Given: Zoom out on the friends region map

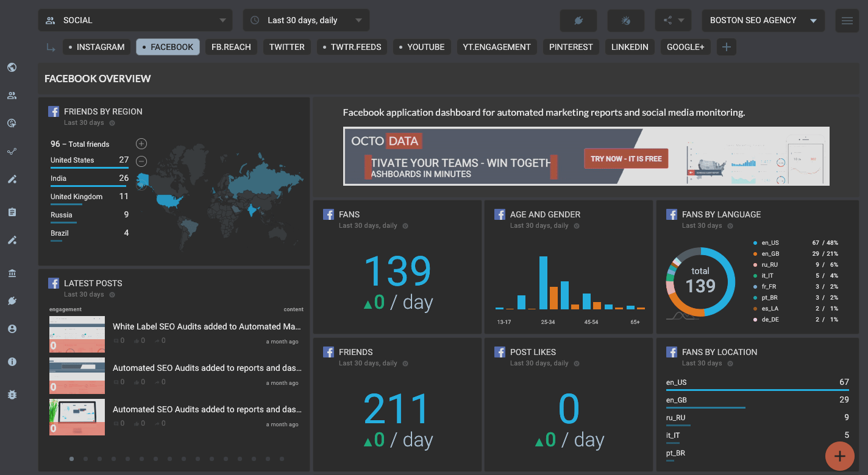Looking at the screenshot, I should 141,161.
